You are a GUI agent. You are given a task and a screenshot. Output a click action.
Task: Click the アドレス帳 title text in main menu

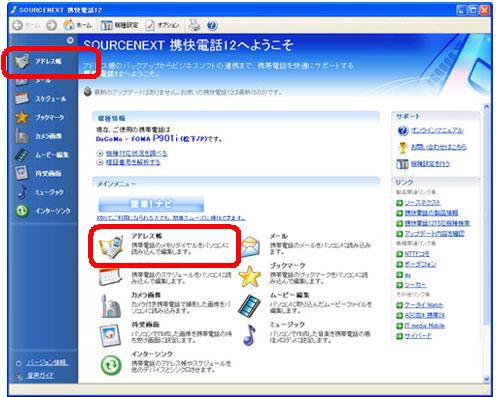pos(147,236)
